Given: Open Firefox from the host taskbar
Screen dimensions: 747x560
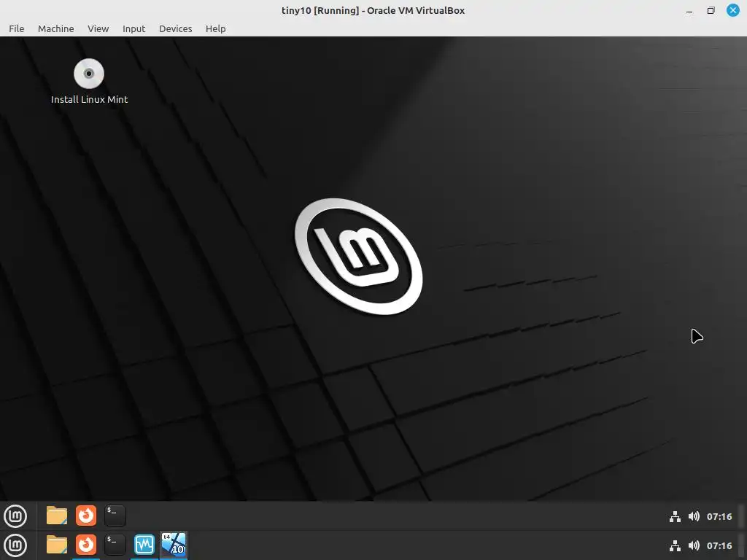Looking at the screenshot, I should [x=86, y=545].
